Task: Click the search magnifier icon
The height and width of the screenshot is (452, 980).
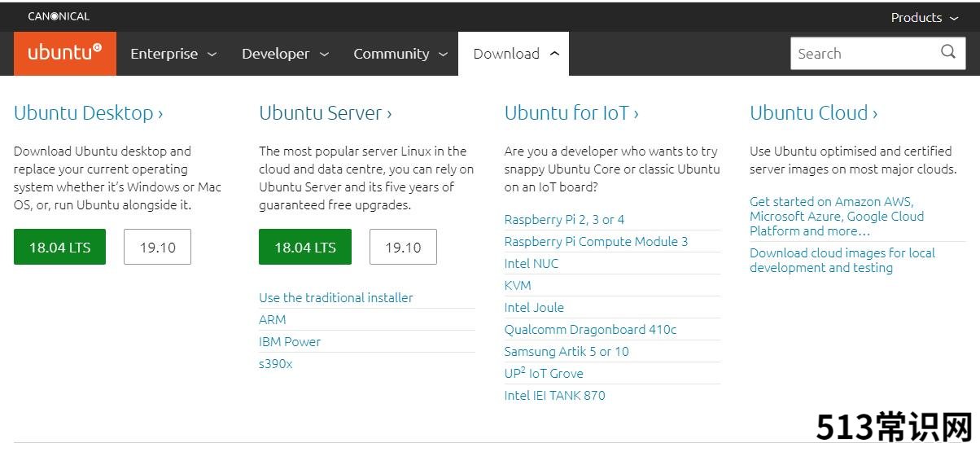Action: pos(948,52)
